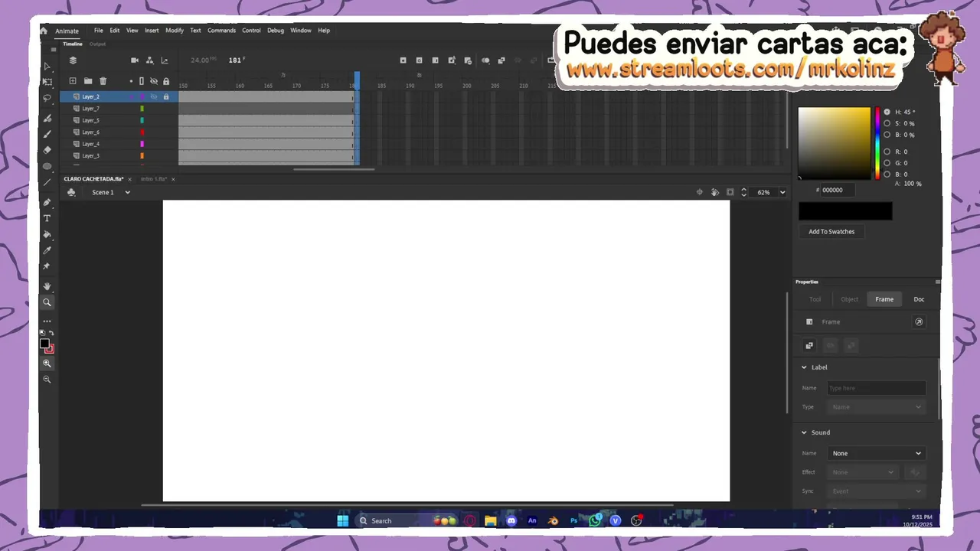Insert keyframe from timeline toolbar
The image size is (980, 551).
click(x=403, y=60)
